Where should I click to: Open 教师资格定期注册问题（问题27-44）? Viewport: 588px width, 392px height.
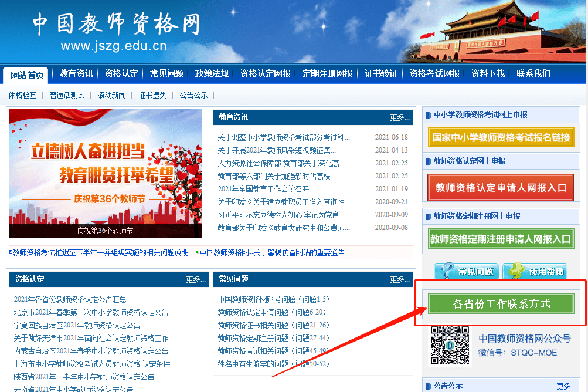274,338
